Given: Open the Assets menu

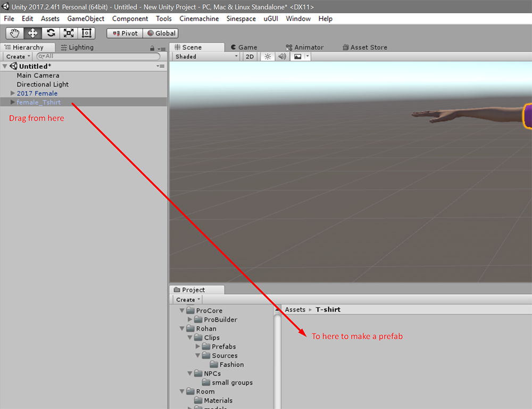Looking at the screenshot, I should (50, 19).
